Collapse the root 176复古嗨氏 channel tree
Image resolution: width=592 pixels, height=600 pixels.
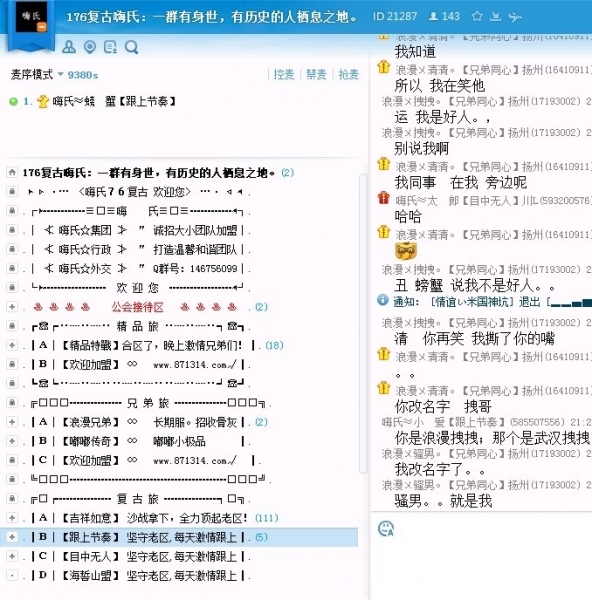coord(12,172)
